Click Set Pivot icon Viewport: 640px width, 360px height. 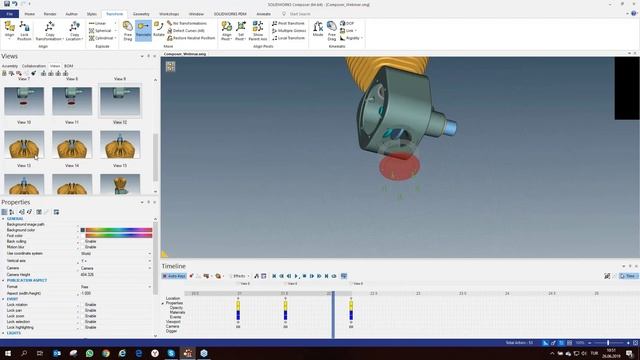click(x=241, y=31)
